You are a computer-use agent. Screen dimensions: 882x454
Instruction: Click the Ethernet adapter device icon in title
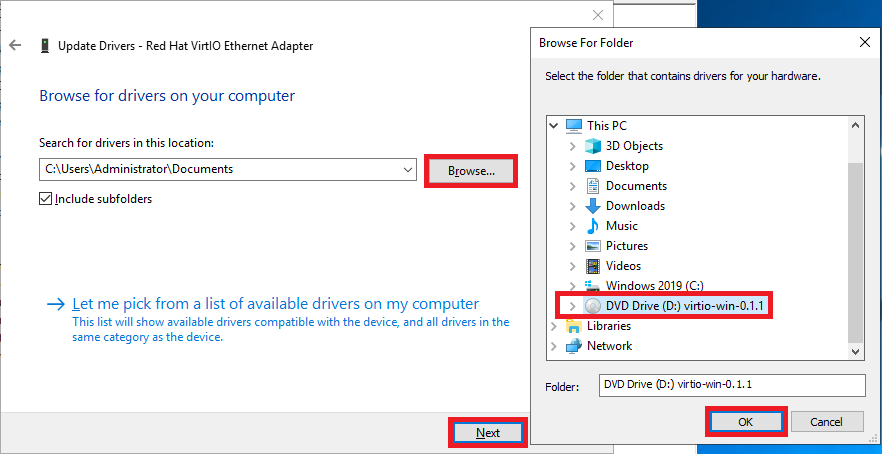46,46
